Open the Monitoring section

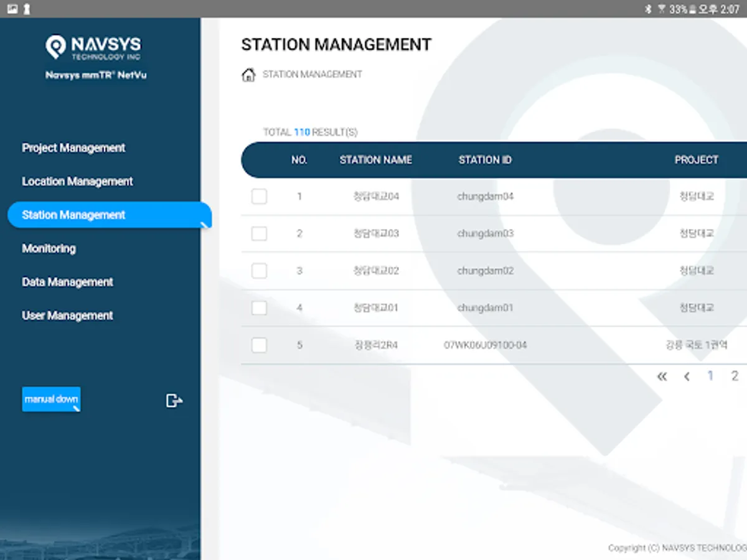coord(49,249)
